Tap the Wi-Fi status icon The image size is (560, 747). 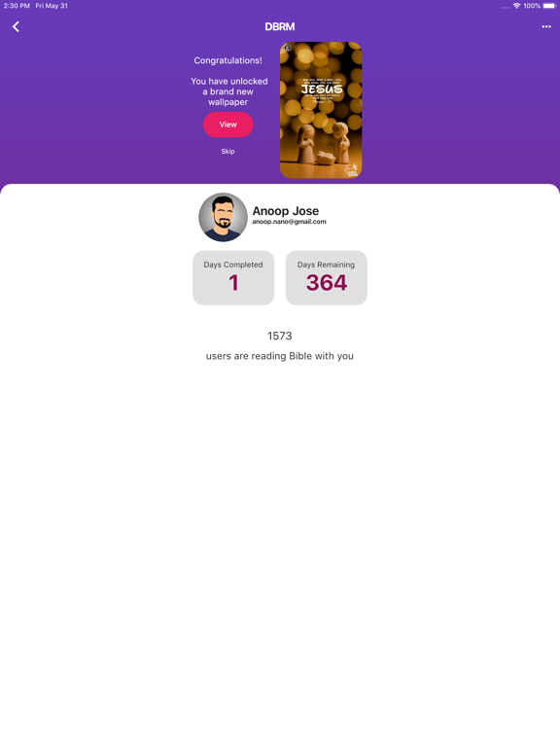point(516,6)
